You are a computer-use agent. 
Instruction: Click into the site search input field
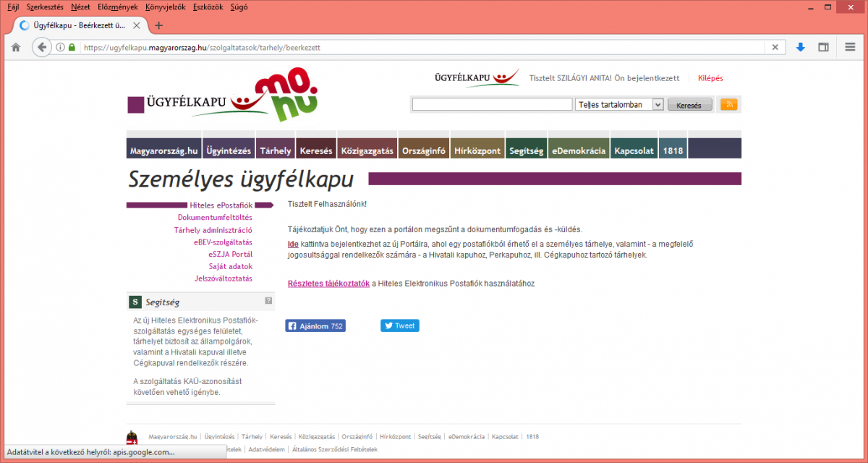[x=492, y=105]
